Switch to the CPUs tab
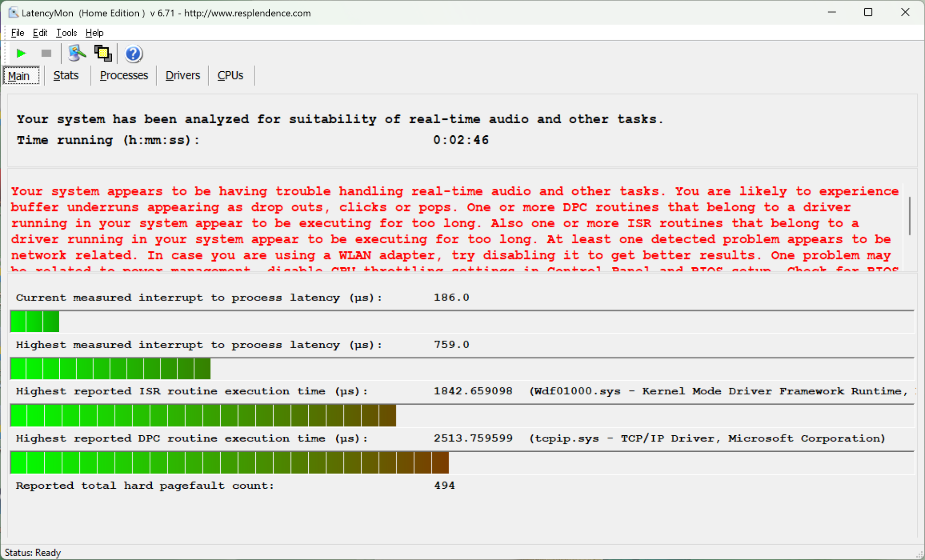925x560 pixels. point(230,76)
